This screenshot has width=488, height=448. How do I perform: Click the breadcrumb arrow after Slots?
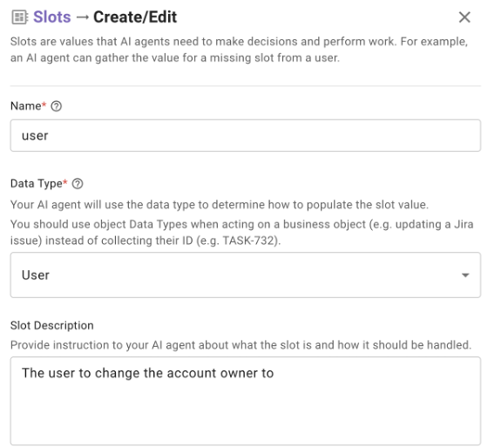coord(82,17)
